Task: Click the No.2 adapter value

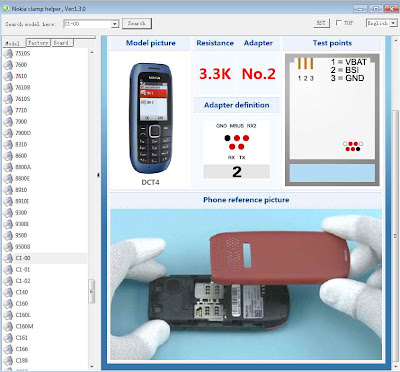Action: pos(259,74)
